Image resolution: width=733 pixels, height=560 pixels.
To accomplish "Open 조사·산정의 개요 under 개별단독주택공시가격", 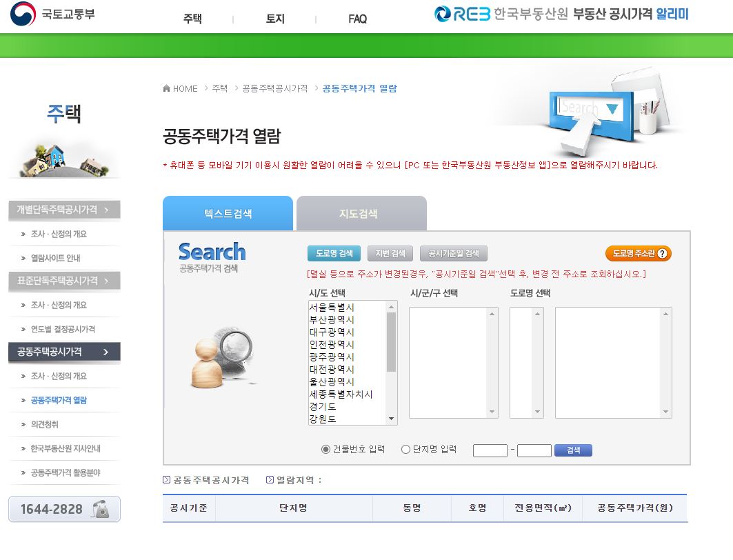I will pyautogui.click(x=59, y=234).
